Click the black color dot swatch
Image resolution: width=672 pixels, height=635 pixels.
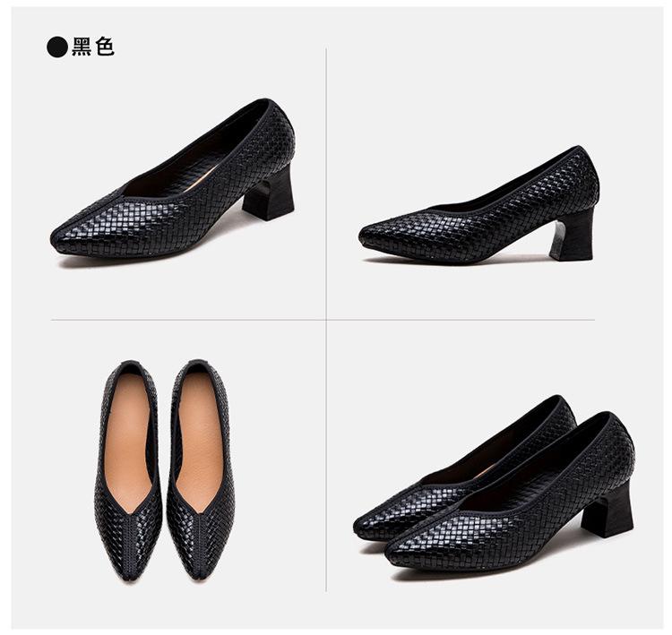click(57, 47)
